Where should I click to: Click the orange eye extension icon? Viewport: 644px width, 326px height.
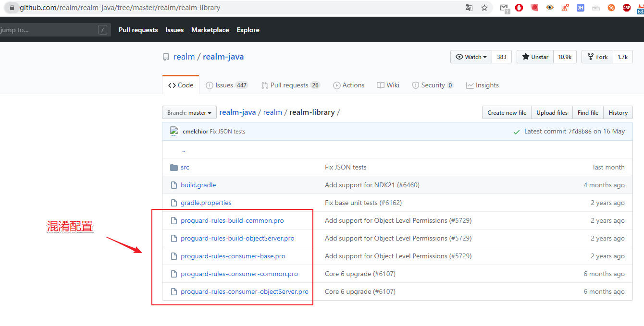pyautogui.click(x=550, y=8)
